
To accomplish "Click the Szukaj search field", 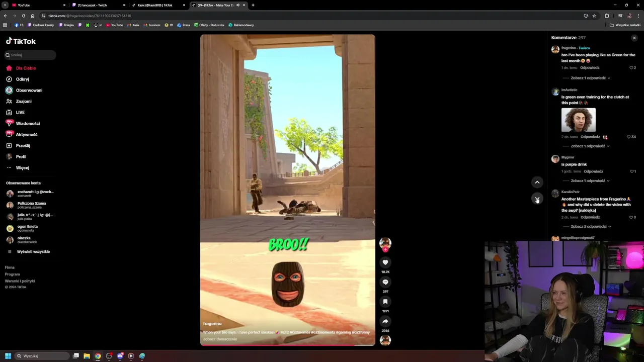I will (x=30, y=55).
